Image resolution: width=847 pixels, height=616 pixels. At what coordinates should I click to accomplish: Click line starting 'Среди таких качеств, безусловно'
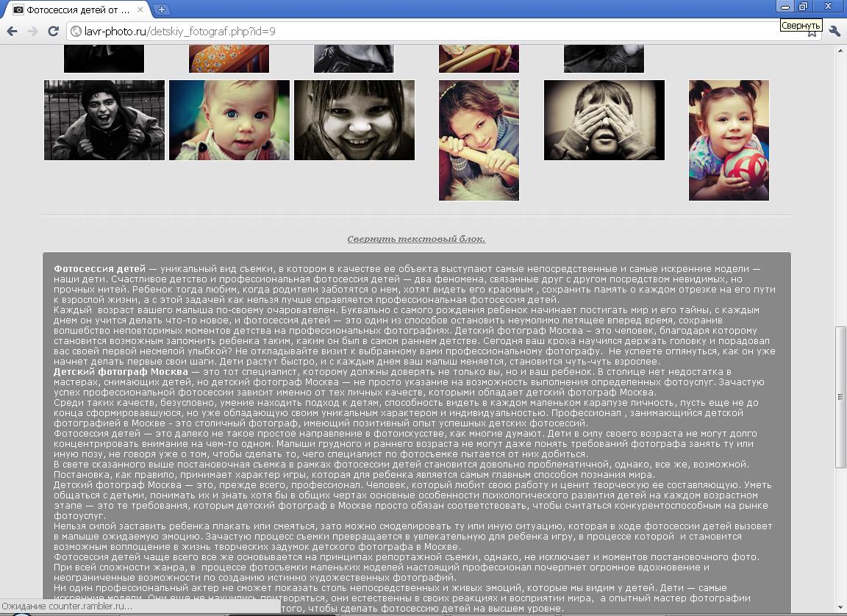(x=406, y=402)
